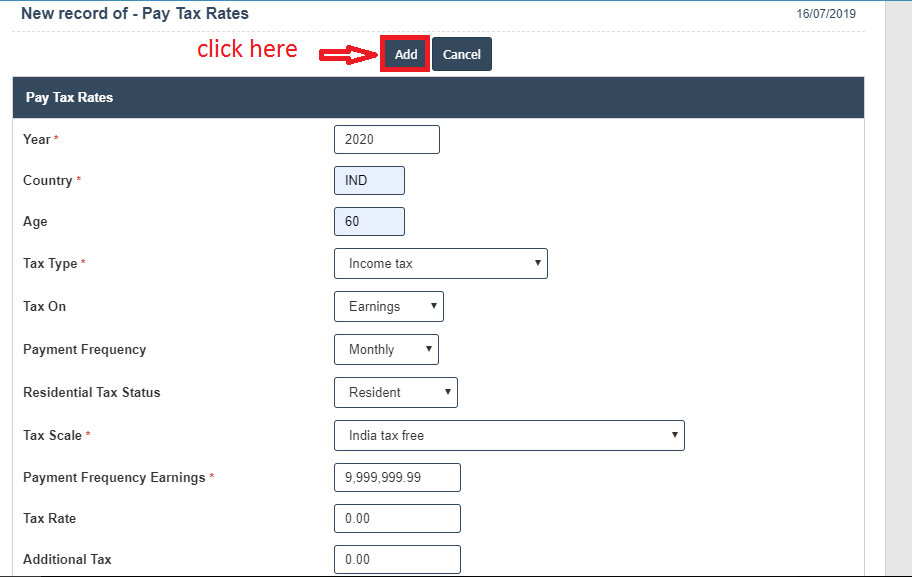The image size is (912, 577).
Task: Click the Additional Tax input field
Action: click(397, 560)
